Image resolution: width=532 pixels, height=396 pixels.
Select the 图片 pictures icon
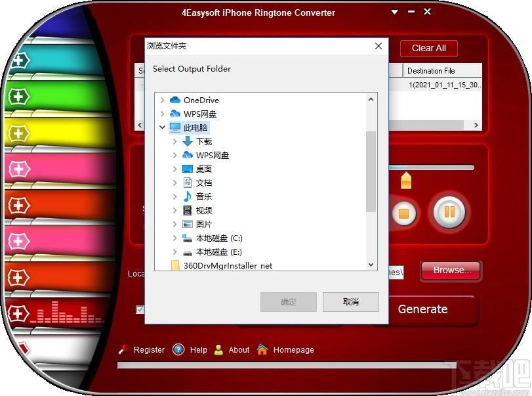[188, 224]
